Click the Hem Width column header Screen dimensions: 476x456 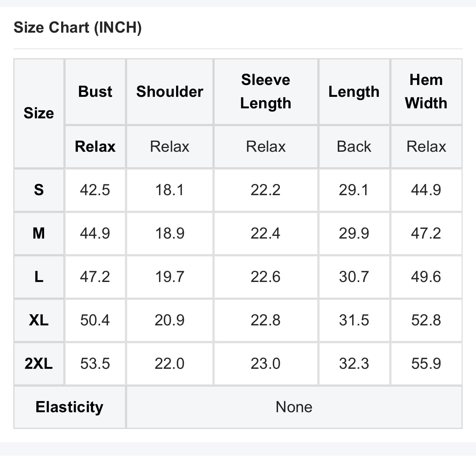pyautogui.click(x=426, y=92)
